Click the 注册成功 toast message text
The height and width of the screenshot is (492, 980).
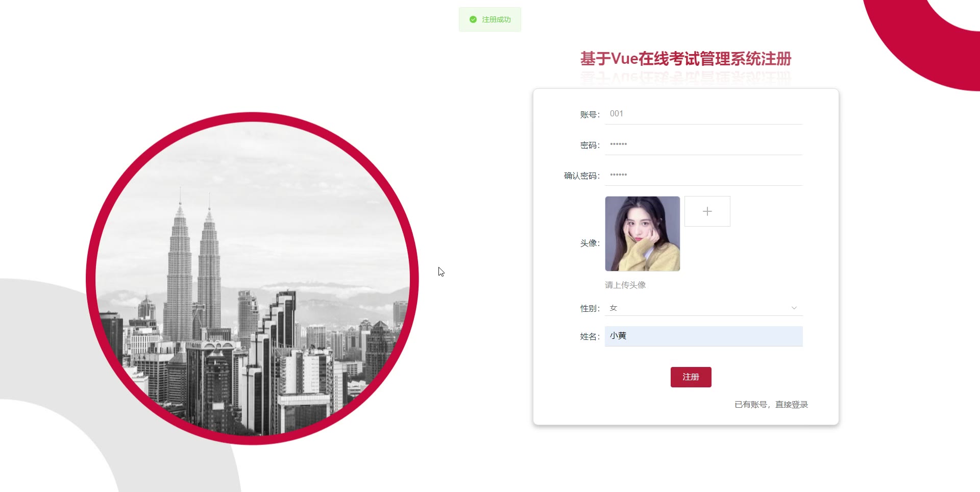[x=496, y=19]
